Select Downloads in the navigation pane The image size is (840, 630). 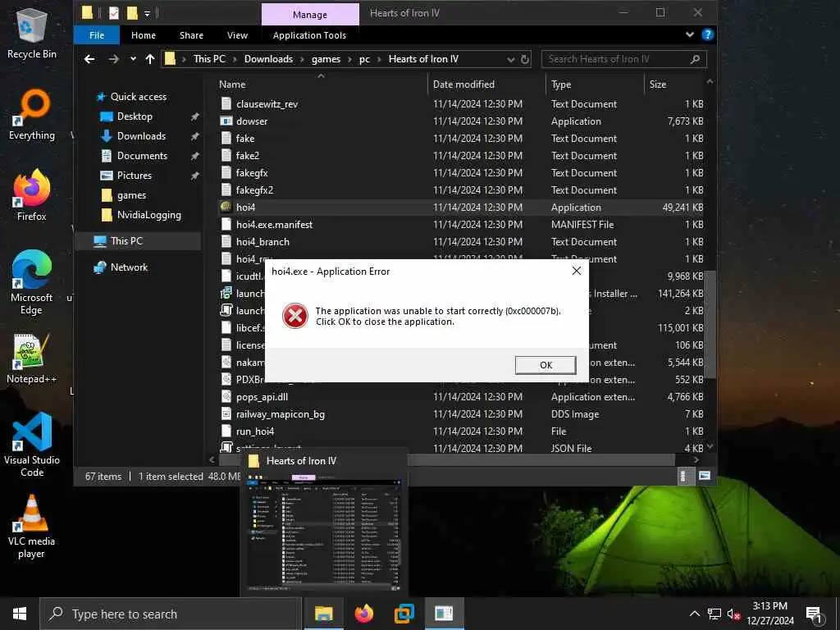141,136
